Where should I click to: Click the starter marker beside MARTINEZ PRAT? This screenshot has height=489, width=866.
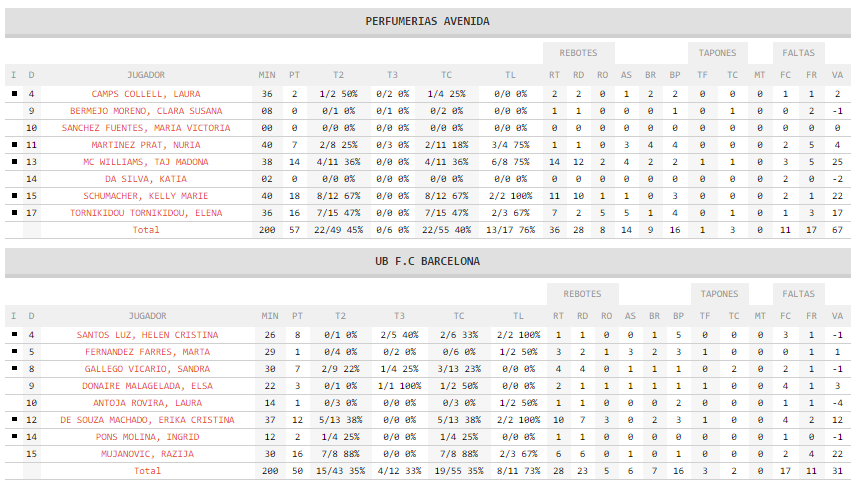pyautogui.click(x=14, y=144)
